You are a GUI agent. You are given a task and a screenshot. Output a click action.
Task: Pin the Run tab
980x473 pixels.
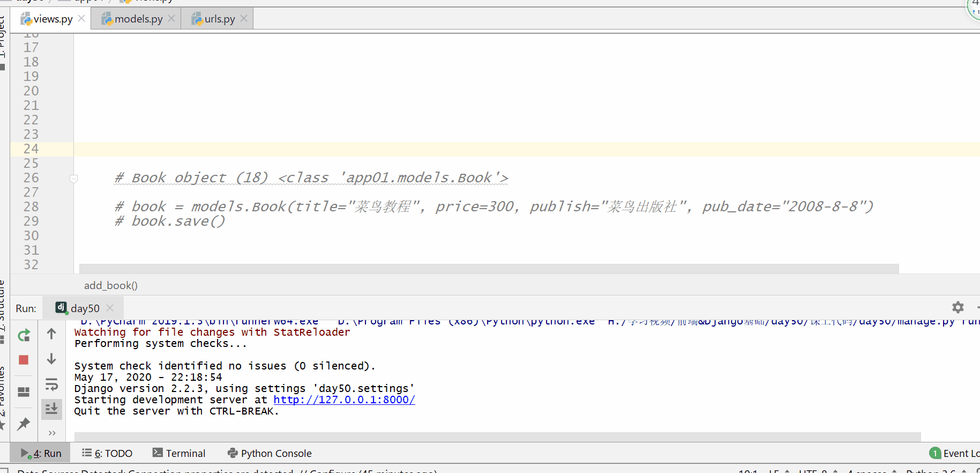24,424
